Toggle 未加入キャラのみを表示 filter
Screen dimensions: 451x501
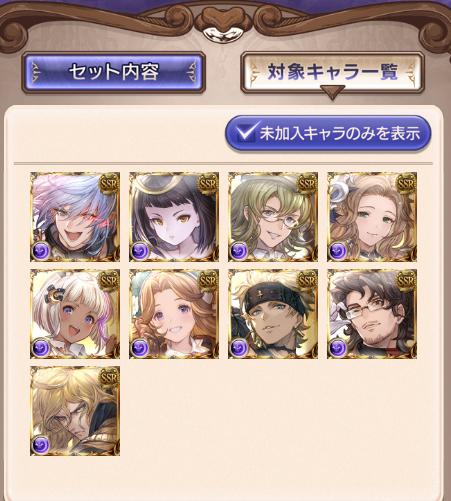328,134
